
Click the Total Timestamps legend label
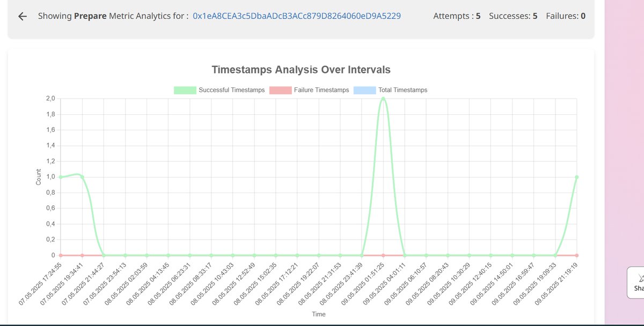[403, 90]
